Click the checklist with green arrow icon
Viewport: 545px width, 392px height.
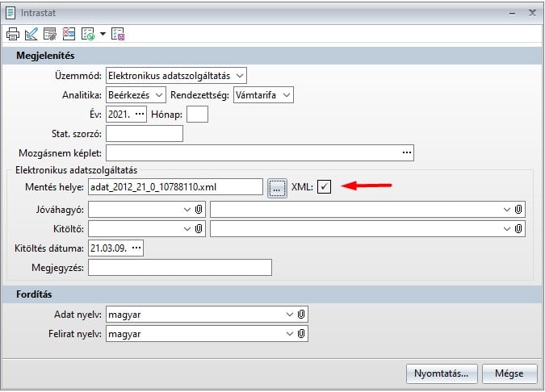(87, 34)
